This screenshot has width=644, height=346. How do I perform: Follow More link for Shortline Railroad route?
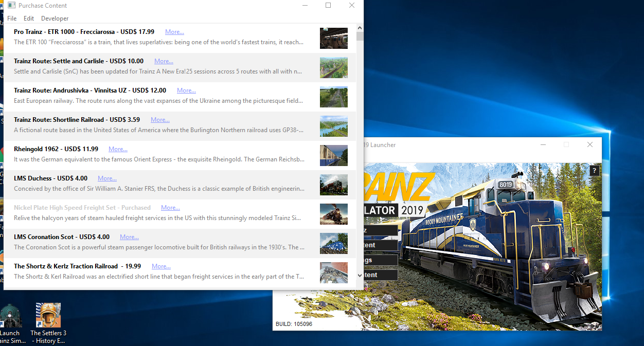(160, 120)
